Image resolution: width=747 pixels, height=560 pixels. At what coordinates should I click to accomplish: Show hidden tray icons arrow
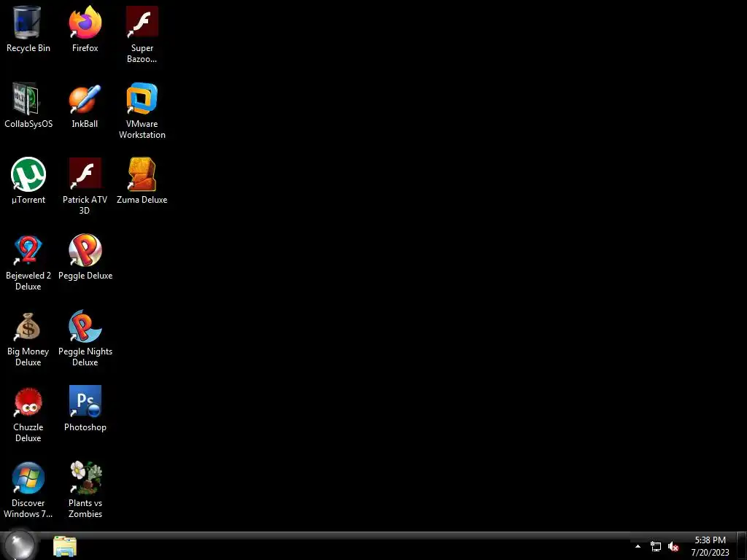pos(638,546)
